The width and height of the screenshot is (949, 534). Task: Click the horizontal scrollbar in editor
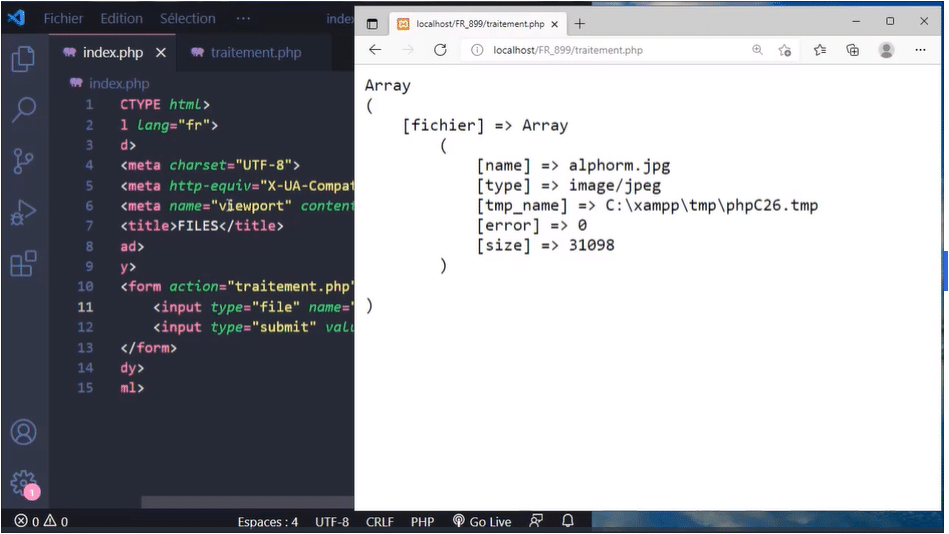[x=248, y=503]
